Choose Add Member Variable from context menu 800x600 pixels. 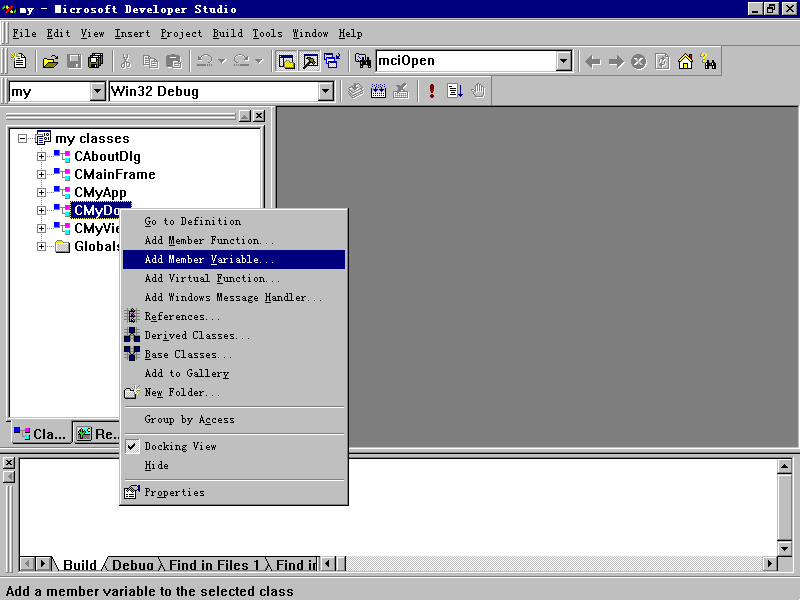234,259
